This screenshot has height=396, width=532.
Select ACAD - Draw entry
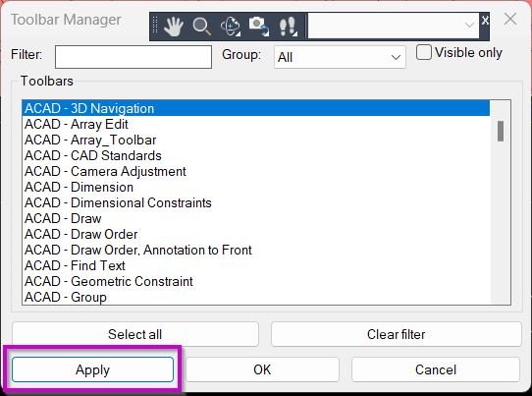tap(256, 218)
